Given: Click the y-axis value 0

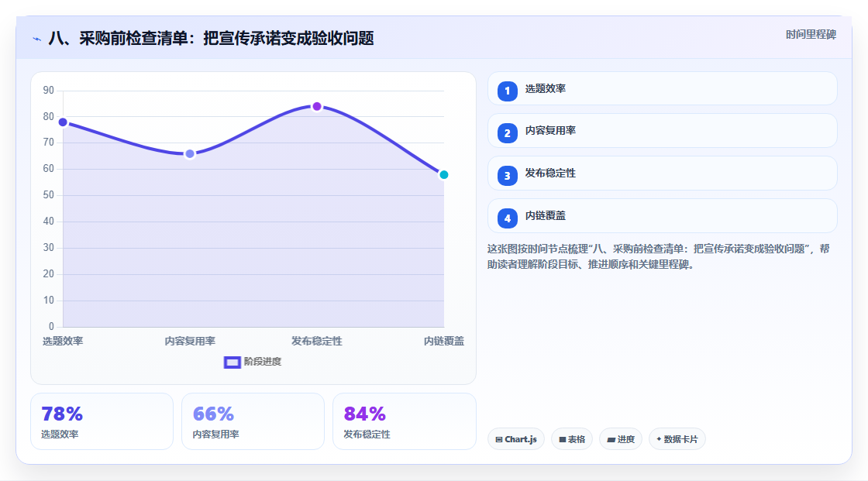Looking at the screenshot, I should pos(51,327).
